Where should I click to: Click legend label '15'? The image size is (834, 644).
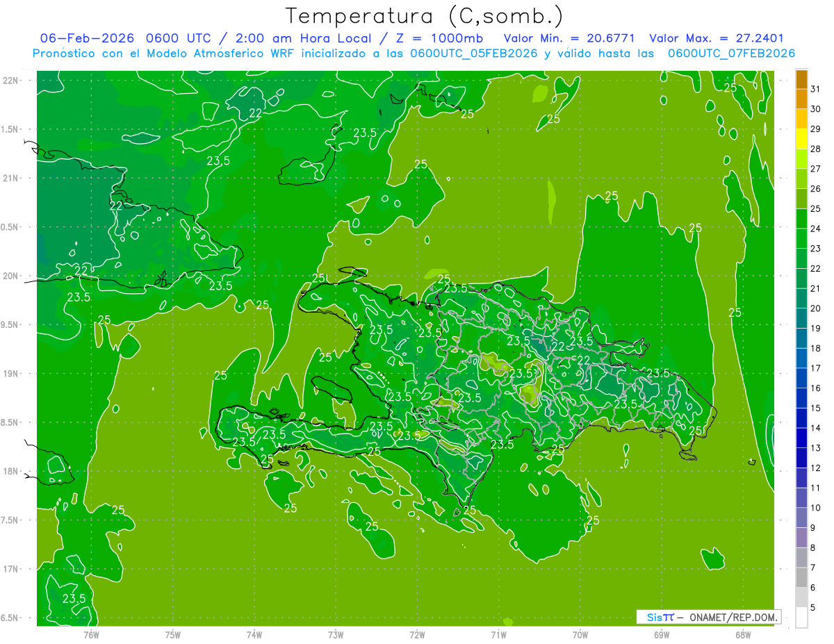tap(816, 408)
